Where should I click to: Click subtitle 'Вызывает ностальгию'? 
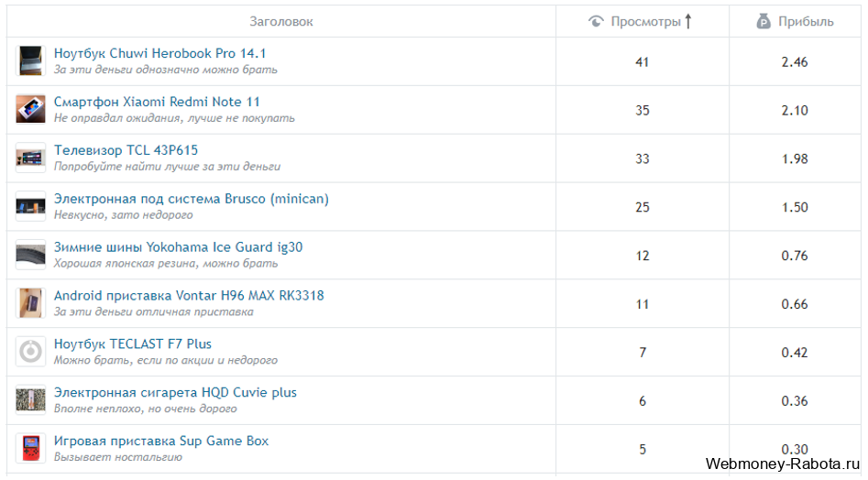[118, 457]
